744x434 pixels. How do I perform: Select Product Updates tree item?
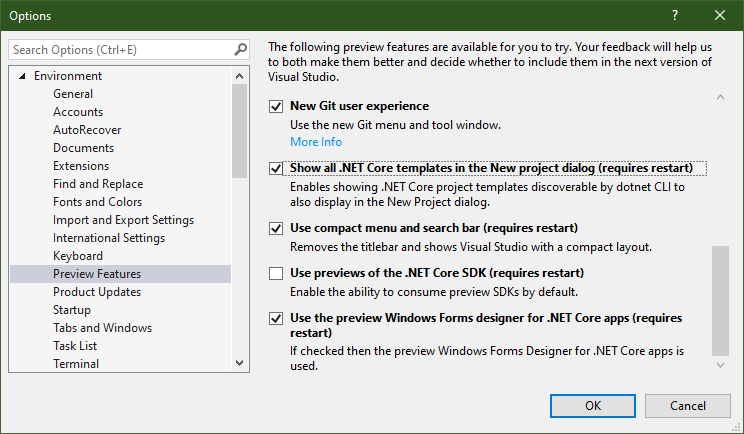97,292
